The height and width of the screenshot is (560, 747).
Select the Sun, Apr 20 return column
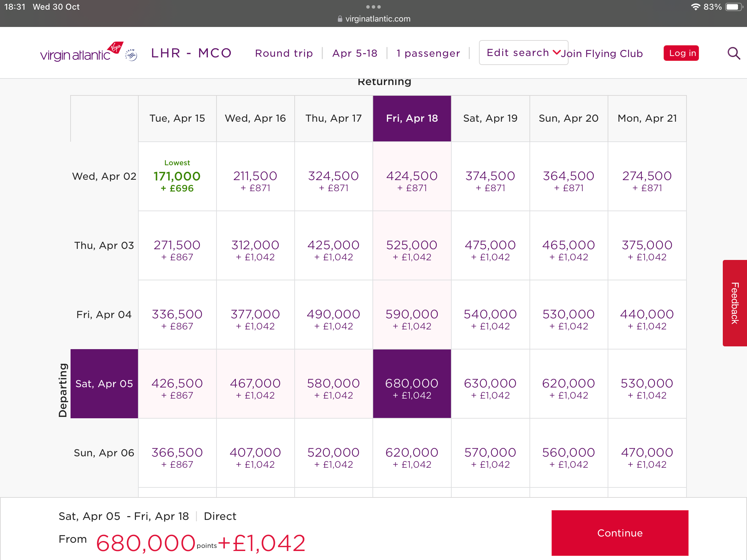569,119
